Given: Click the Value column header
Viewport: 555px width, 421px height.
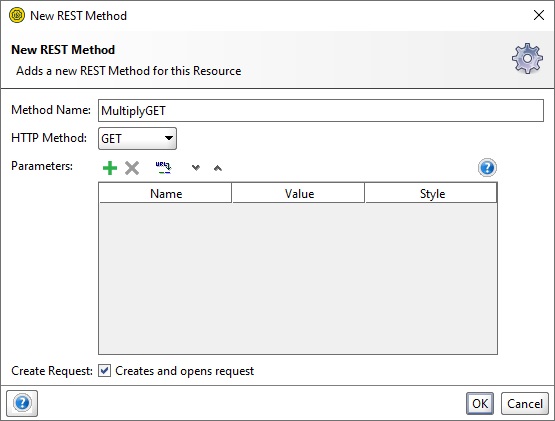Looking at the screenshot, I should 298,193.
